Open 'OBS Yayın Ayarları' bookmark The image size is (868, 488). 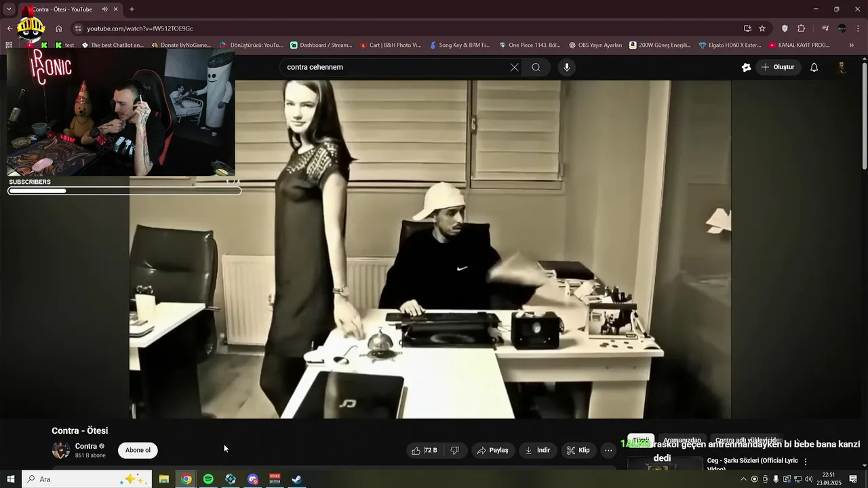tap(595, 45)
